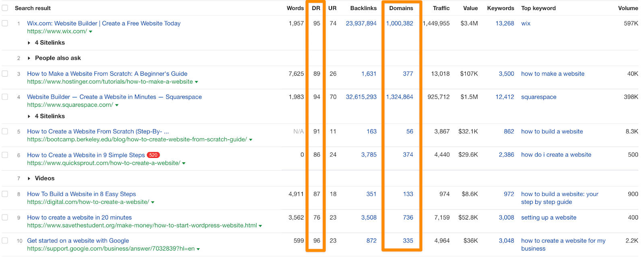
Task: Open dropdown arrow beside quicksprout.com URL
Action: coord(184,164)
